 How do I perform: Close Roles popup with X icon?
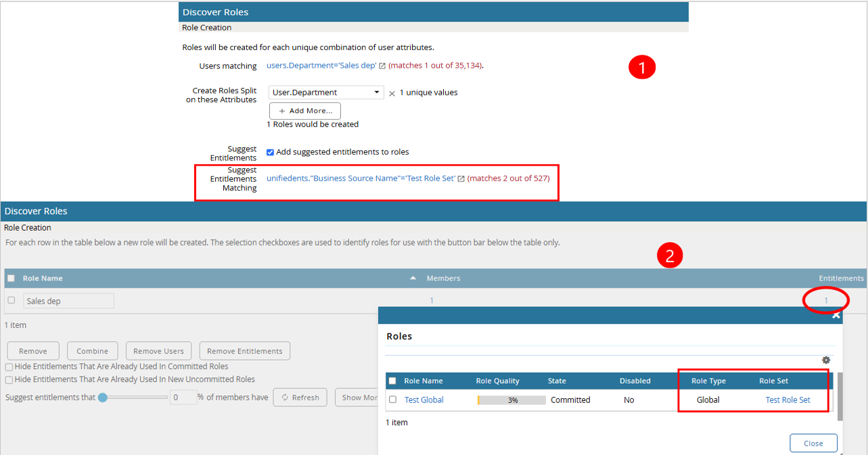click(836, 315)
